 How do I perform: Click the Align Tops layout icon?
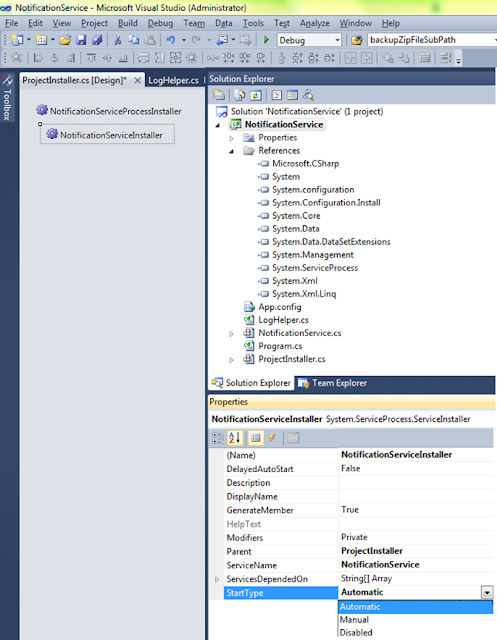click(91, 58)
